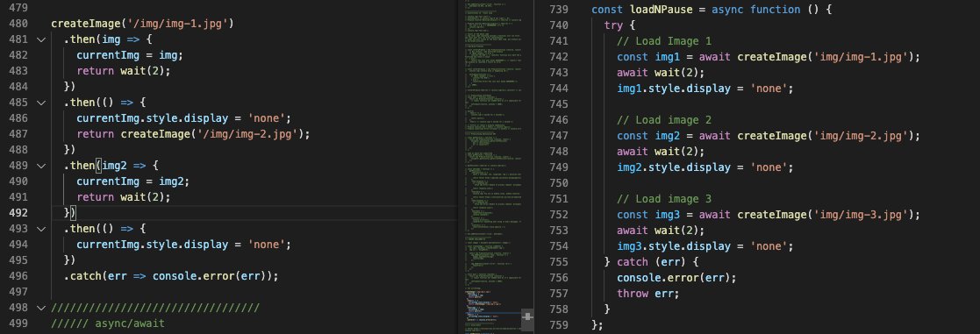Click "img3.style.display = 'none';" line 754
The image size is (980, 334).
pos(705,246)
